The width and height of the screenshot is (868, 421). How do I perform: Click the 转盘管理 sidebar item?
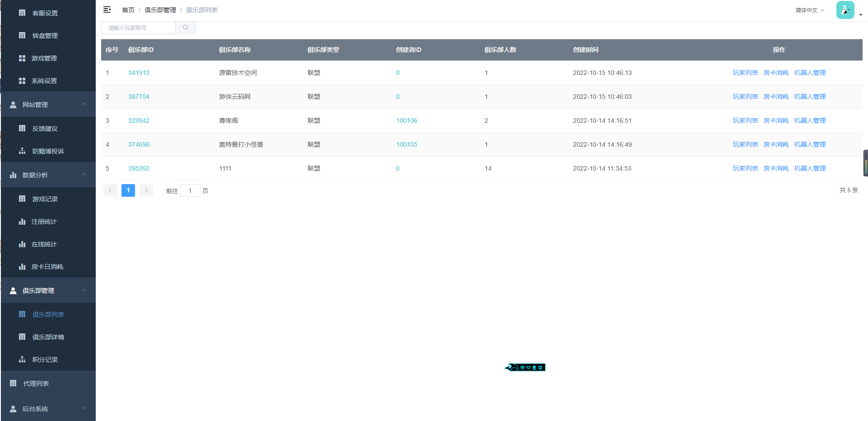tap(45, 36)
